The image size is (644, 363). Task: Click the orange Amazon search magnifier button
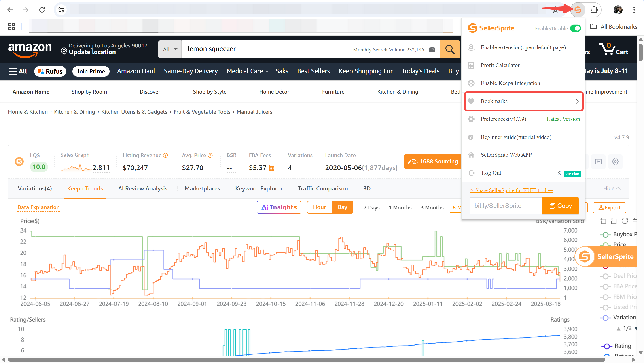(x=450, y=49)
